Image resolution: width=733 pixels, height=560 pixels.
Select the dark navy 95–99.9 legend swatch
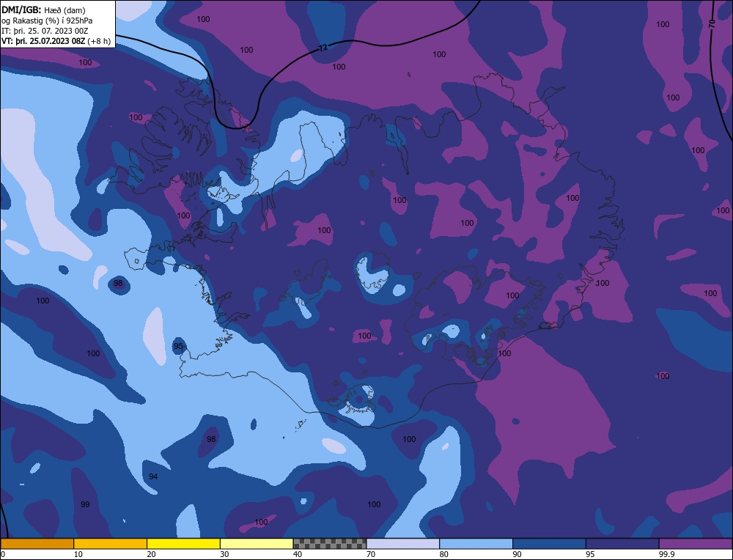[622, 544]
